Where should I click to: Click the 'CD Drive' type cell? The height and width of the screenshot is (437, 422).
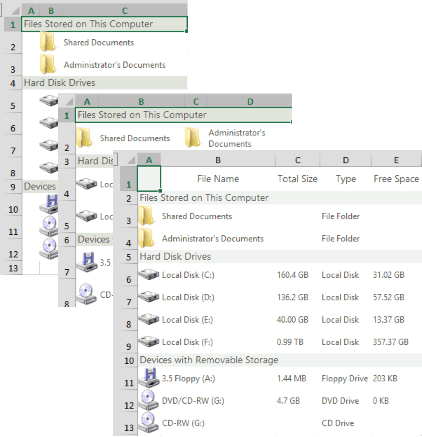(x=338, y=423)
